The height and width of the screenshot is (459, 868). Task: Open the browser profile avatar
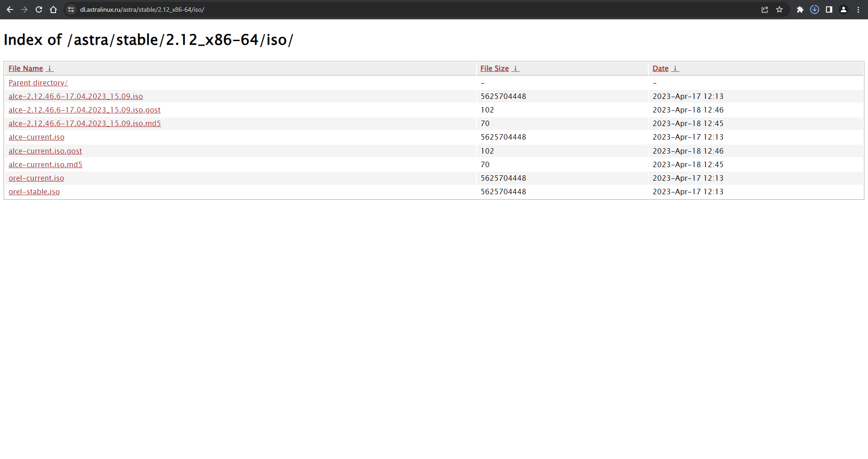point(844,9)
